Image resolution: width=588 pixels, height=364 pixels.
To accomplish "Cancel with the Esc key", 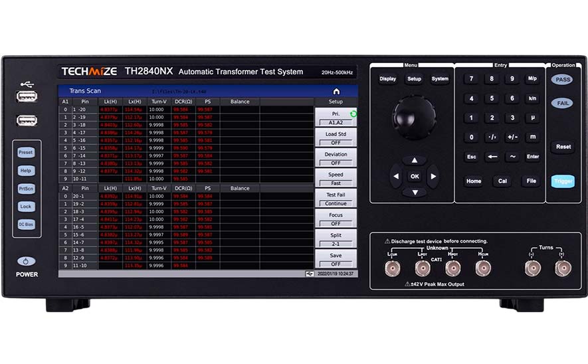I will [x=471, y=157].
